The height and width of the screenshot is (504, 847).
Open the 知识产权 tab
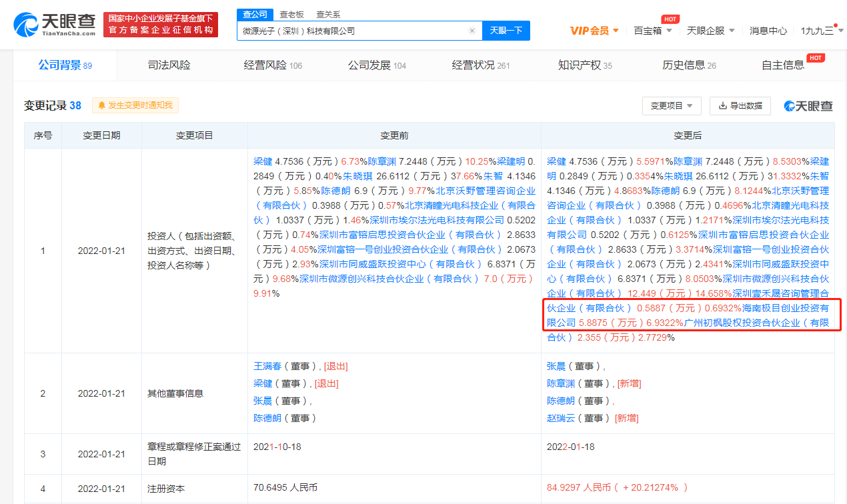click(x=585, y=65)
